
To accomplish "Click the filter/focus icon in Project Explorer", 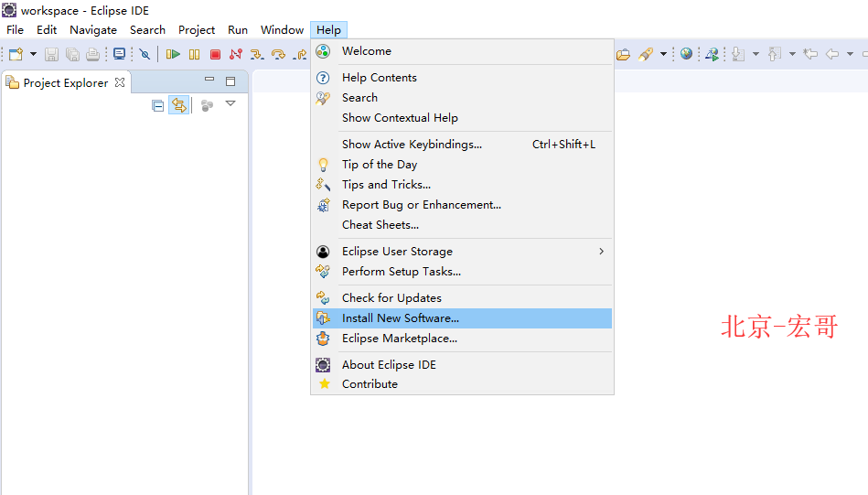I will click(207, 105).
